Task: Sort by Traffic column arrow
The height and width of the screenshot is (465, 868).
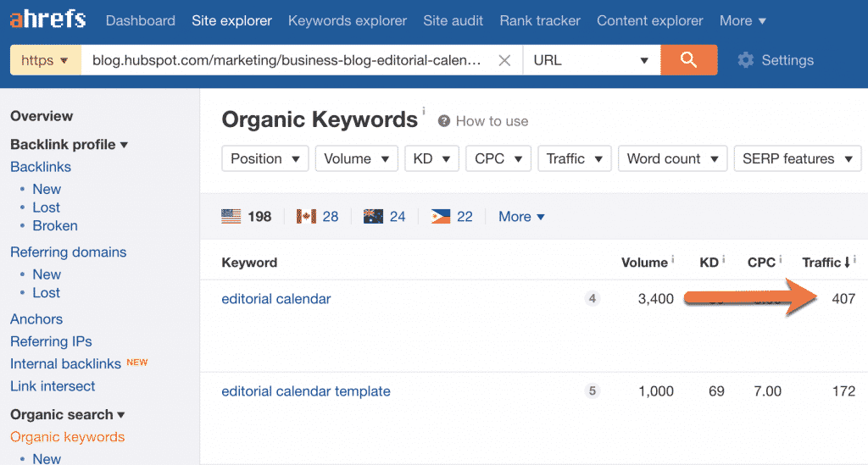Action: tap(847, 263)
